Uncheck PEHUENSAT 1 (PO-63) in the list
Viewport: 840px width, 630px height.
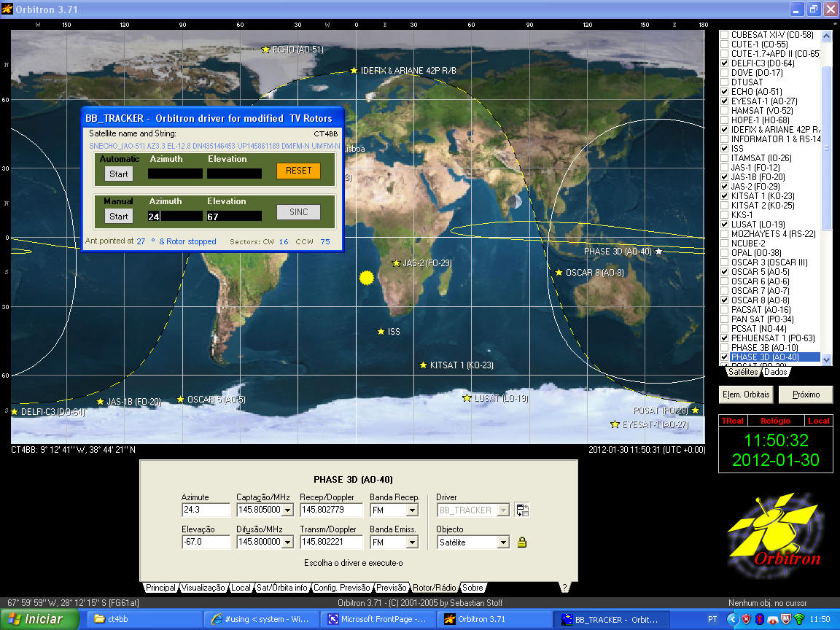pos(724,338)
